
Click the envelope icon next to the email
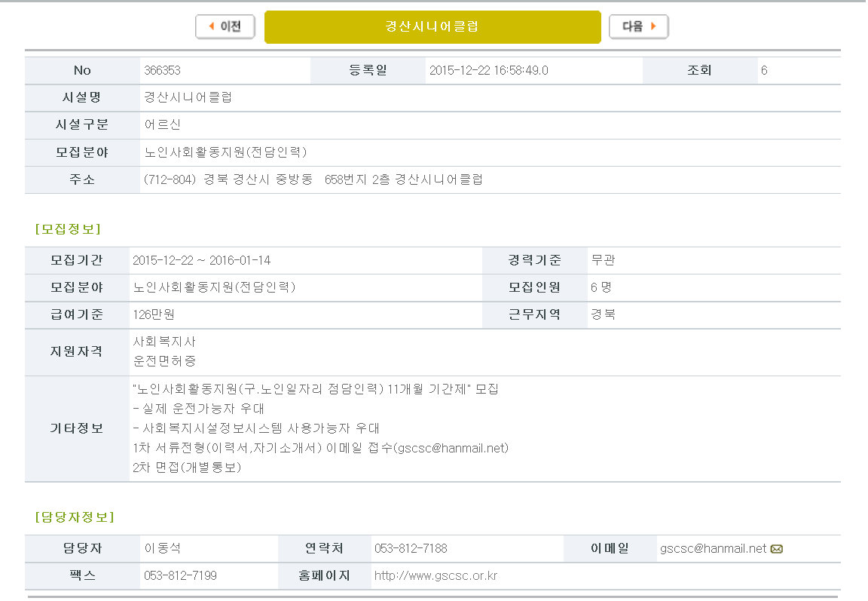[x=777, y=549]
